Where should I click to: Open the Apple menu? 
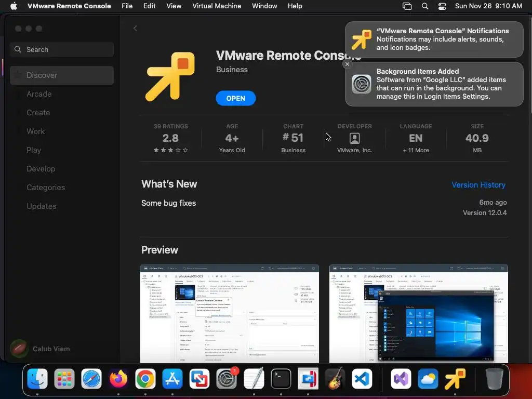point(14,6)
